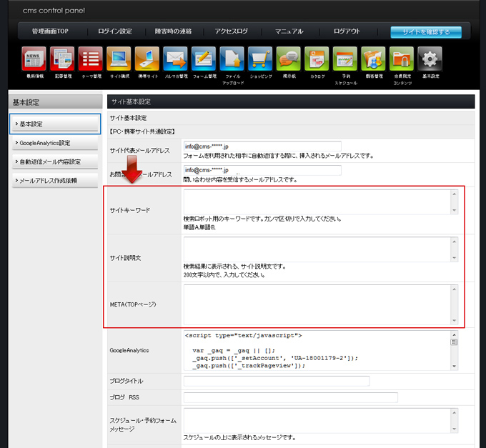Image resolution: width=486 pixels, height=448 pixels.
Task: Open the メルマガ管理 mail magazine icon
Action: tap(175, 59)
